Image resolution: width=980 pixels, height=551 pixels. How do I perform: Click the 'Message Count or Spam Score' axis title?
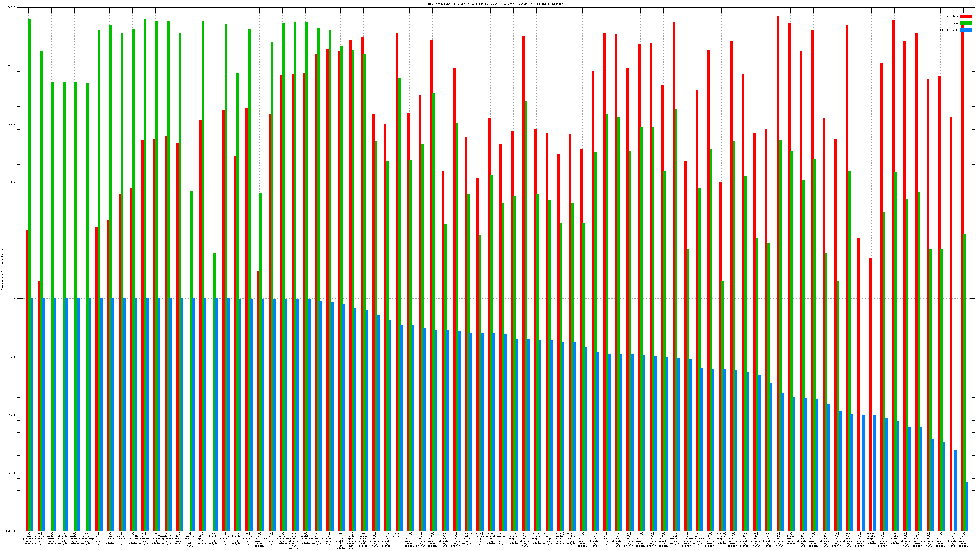(2, 270)
